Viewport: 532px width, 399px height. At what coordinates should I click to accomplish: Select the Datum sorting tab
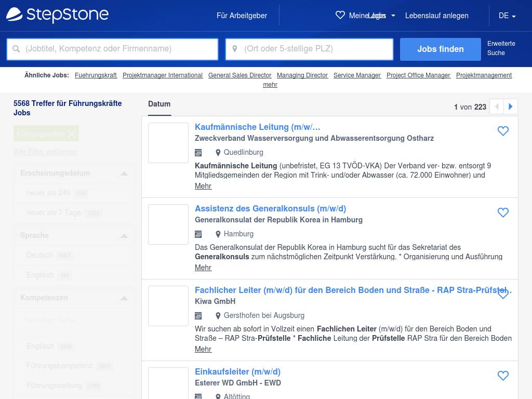pyautogui.click(x=159, y=104)
